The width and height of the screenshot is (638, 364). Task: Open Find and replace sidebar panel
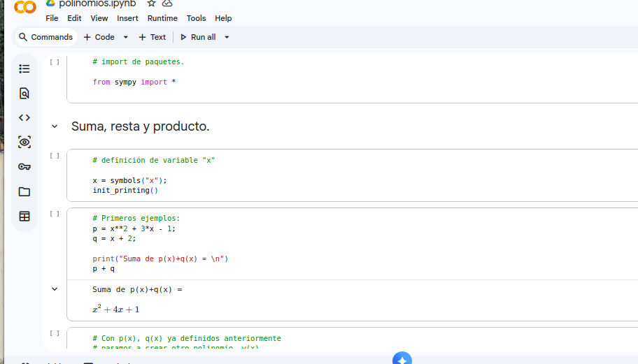coord(24,94)
